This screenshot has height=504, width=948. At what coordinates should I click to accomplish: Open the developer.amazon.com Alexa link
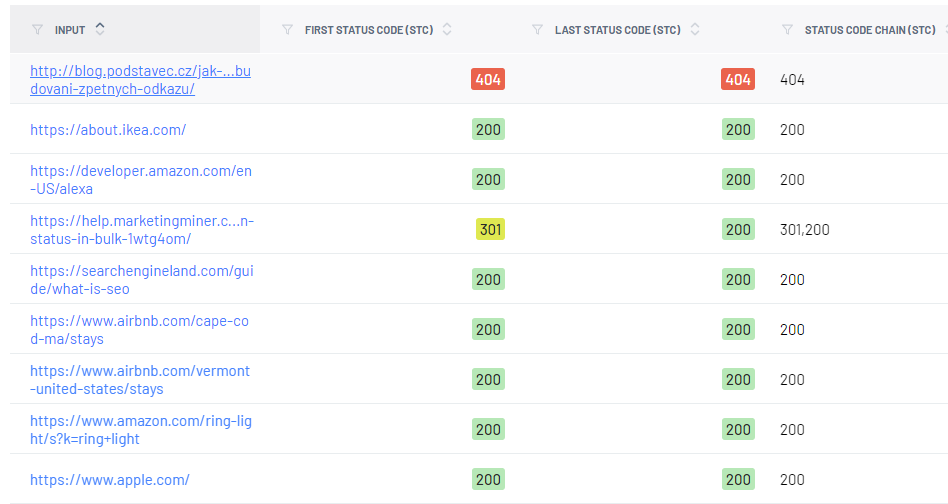click(141, 180)
